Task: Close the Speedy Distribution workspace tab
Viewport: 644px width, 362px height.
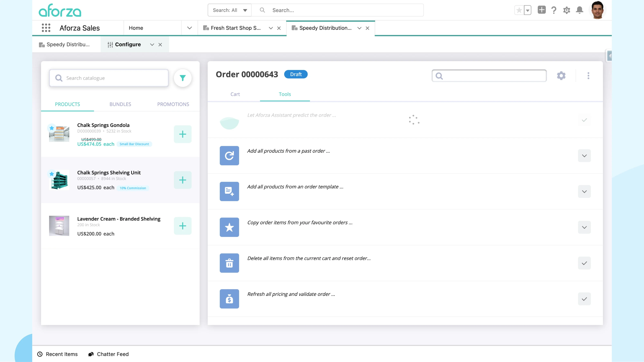Action: (368, 28)
